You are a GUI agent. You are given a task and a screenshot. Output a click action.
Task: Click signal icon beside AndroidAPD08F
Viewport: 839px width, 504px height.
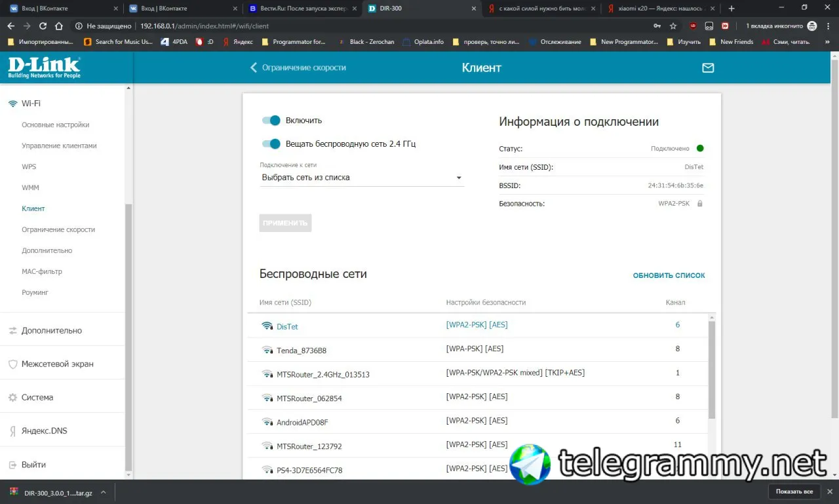pyautogui.click(x=267, y=422)
